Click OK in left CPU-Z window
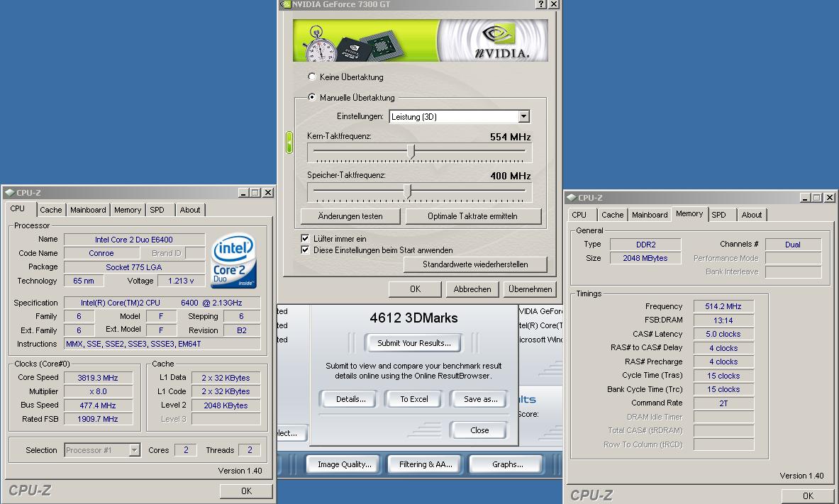839x504 pixels. pos(246,491)
